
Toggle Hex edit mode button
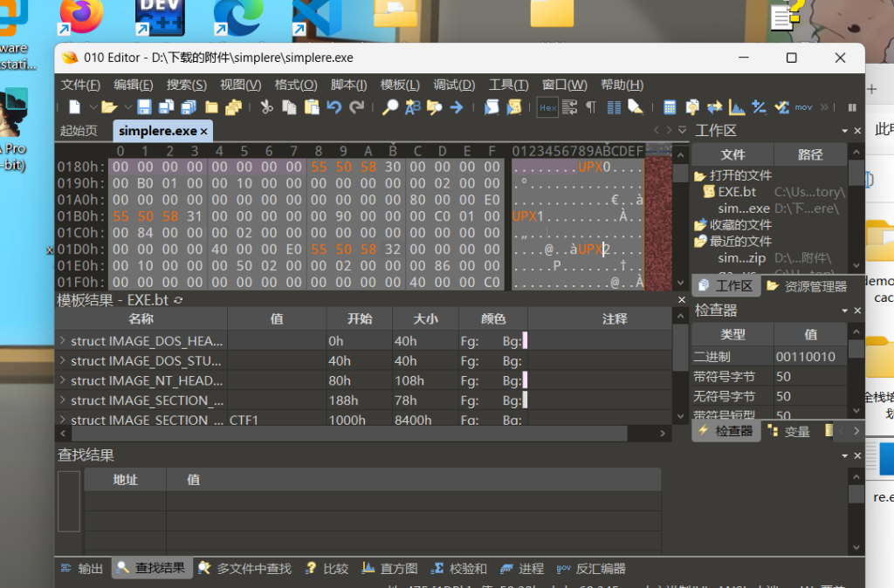point(548,107)
